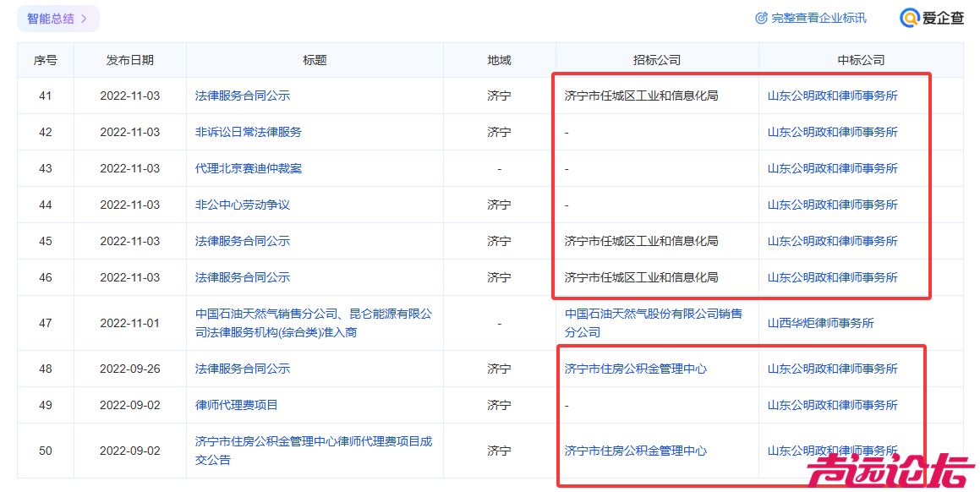Open 山西华炬律师事务所 winning company link
Image resolution: width=980 pixels, height=492 pixels.
(820, 323)
